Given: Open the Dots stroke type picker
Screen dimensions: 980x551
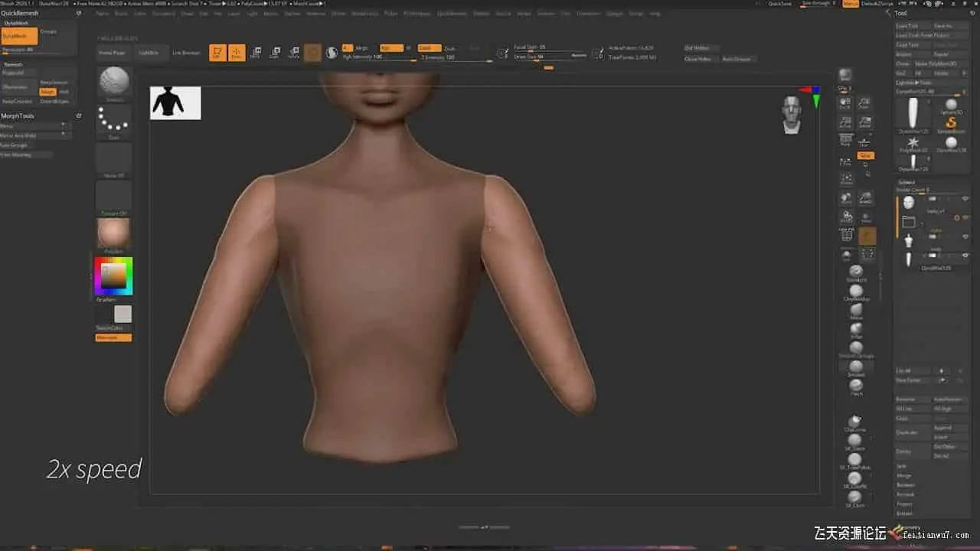Looking at the screenshot, I should pyautogui.click(x=114, y=121).
